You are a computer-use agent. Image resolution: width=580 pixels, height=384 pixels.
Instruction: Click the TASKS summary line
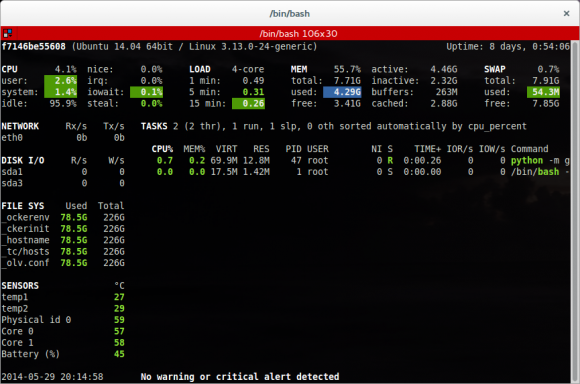coord(334,126)
